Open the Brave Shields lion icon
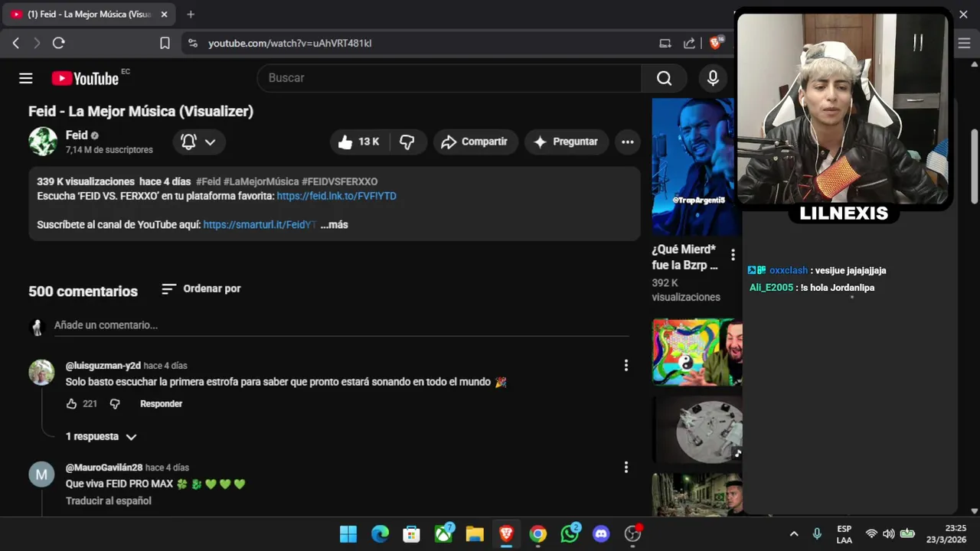980x551 pixels. coord(715,44)
